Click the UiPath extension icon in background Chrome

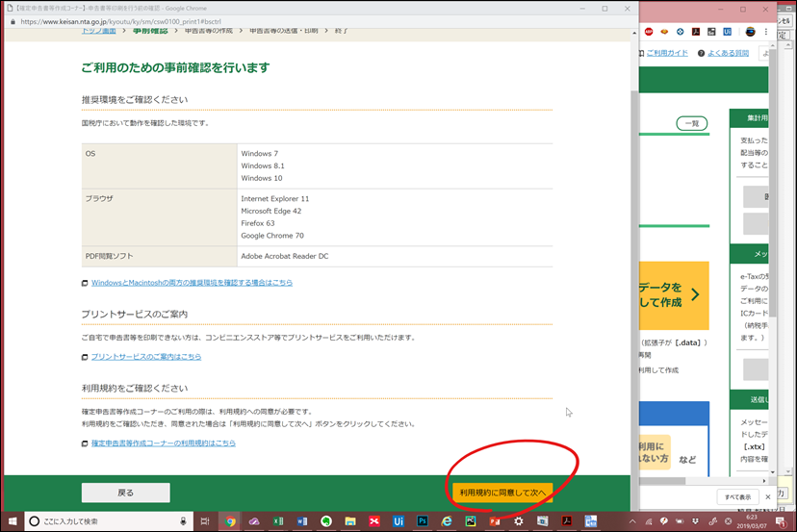coord(728,32)
